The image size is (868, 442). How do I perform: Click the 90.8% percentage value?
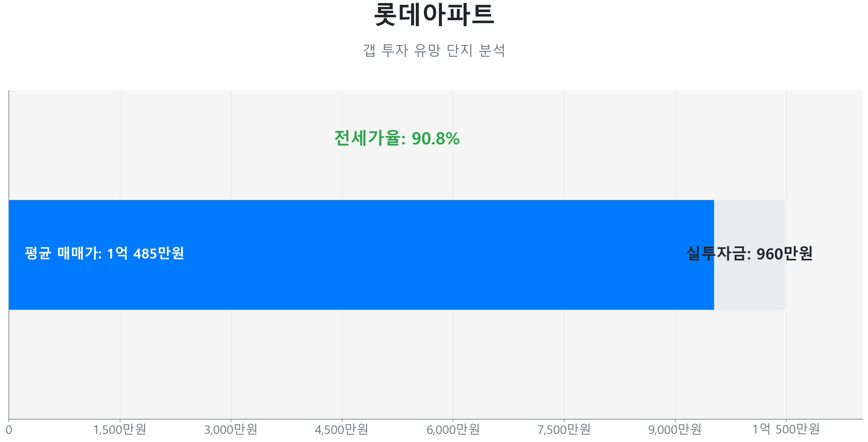(436, 139)
